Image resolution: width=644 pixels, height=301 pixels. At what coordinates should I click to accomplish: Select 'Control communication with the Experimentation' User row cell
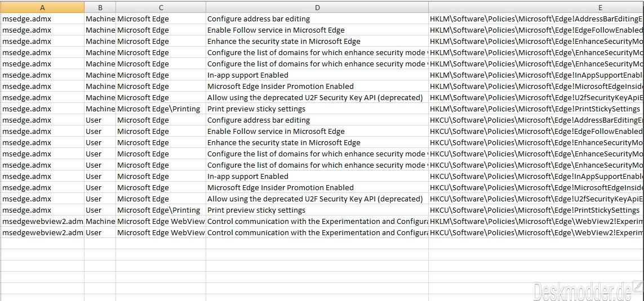pyautogui.click(x=317, y=232)
